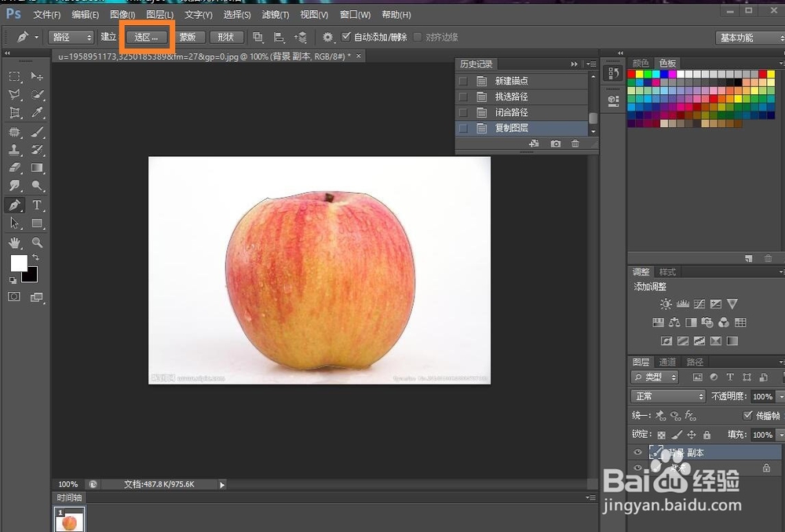
Task: Toggle lock transparent pixels
Action: (x=661, y=435)
